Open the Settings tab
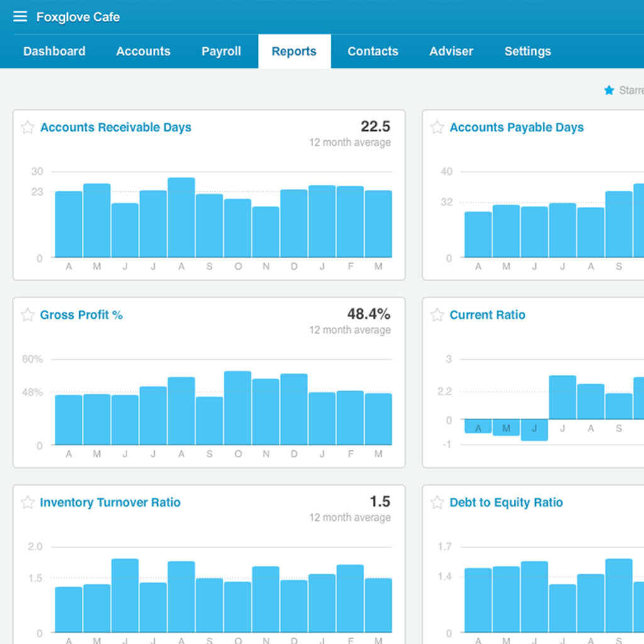 tap(527, 52)
